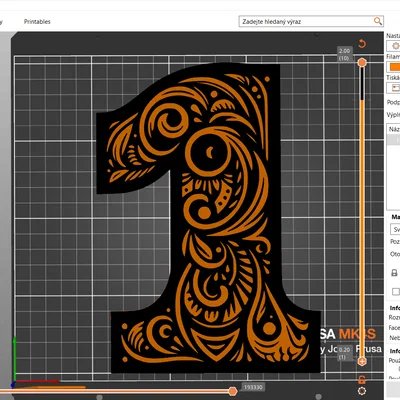Viewport: 400px width, 400px height.
Task: Click the orange reset arrow above layer slider
Action: click(x=362, y=44)
